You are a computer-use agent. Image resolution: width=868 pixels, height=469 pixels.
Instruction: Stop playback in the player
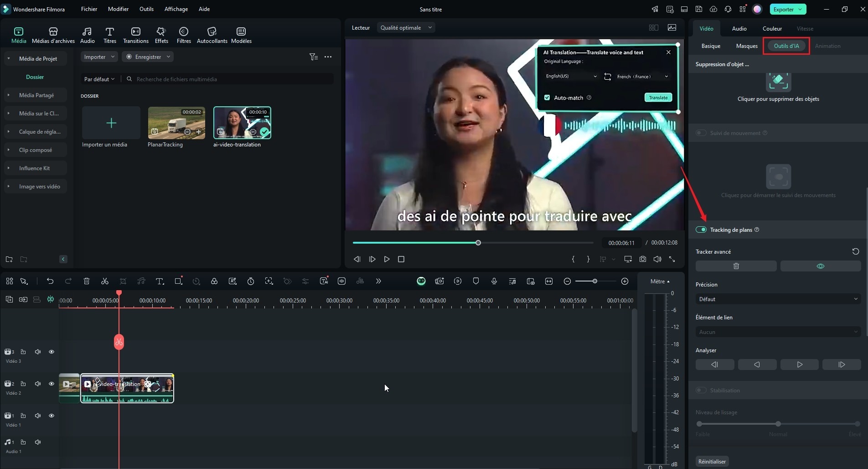click(401, 259)
